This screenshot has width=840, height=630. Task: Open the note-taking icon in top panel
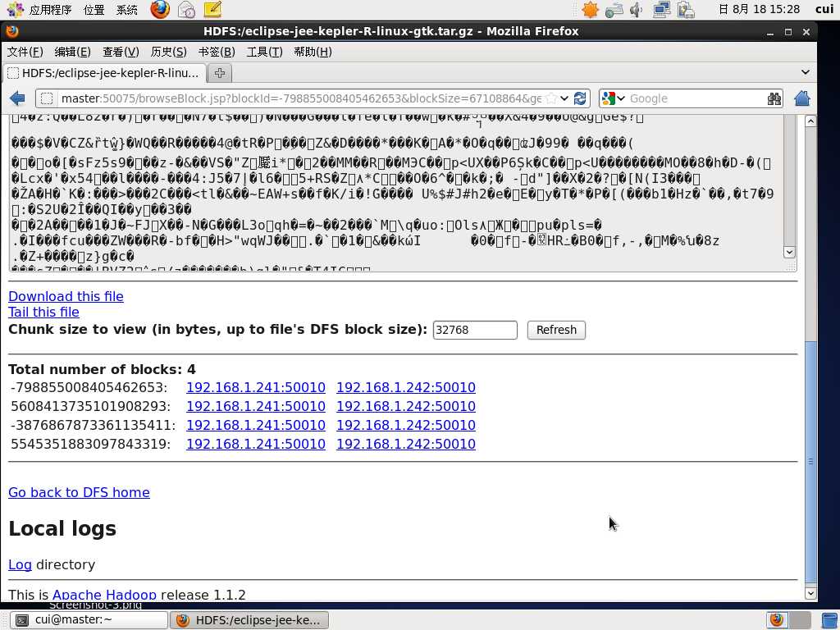pos(212,9)
